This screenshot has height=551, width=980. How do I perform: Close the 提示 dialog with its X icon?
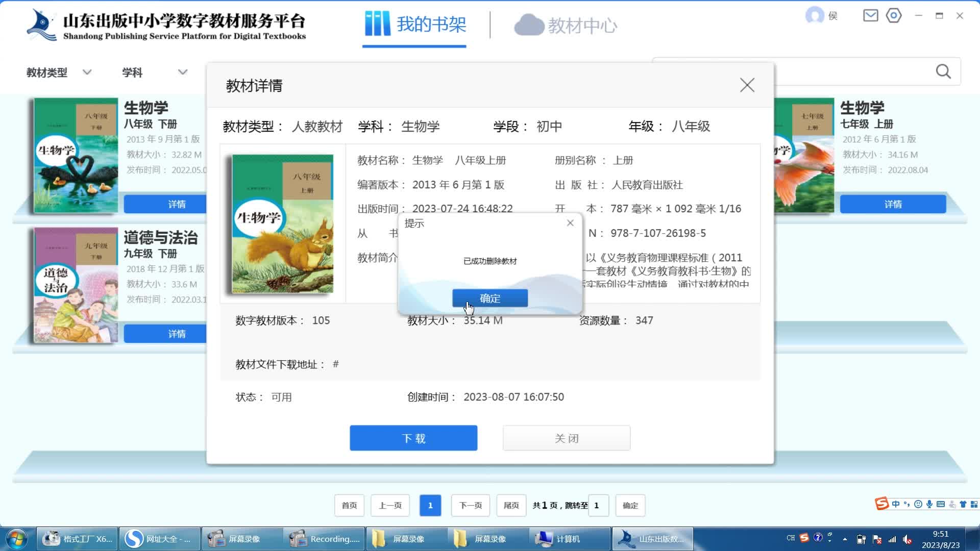click(x=570, y=223)
